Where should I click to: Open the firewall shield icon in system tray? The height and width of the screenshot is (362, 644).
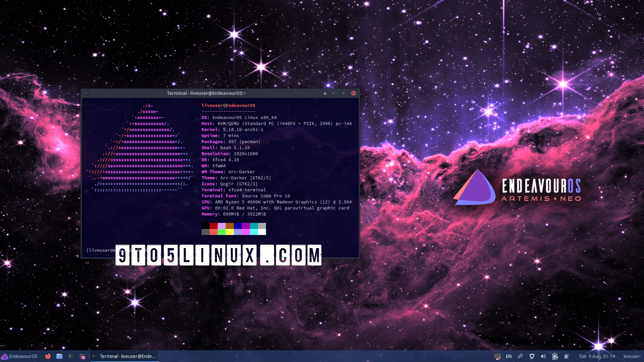532,356
